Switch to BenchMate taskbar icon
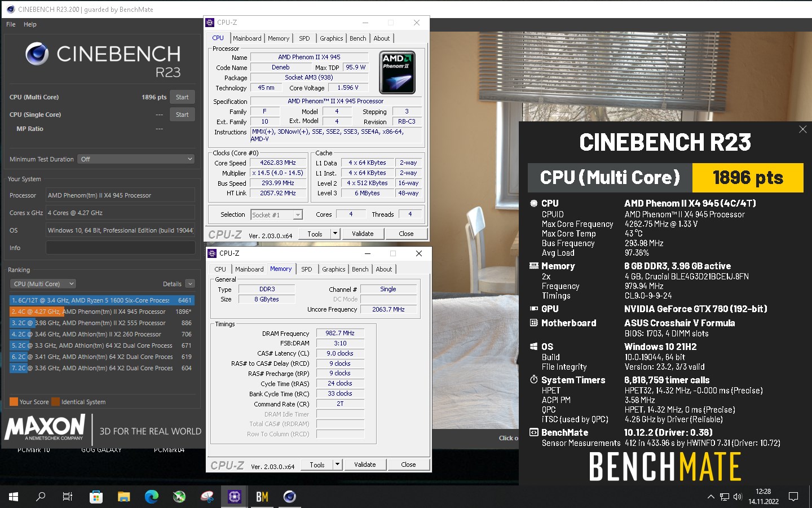The height and width of the screenshot is (508, 812). click(262, 497)
